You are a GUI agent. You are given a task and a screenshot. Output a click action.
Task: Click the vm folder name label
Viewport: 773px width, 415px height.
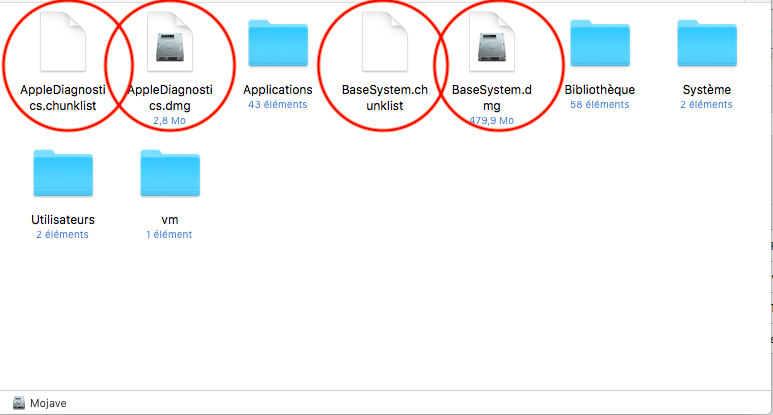click(170, 220)
